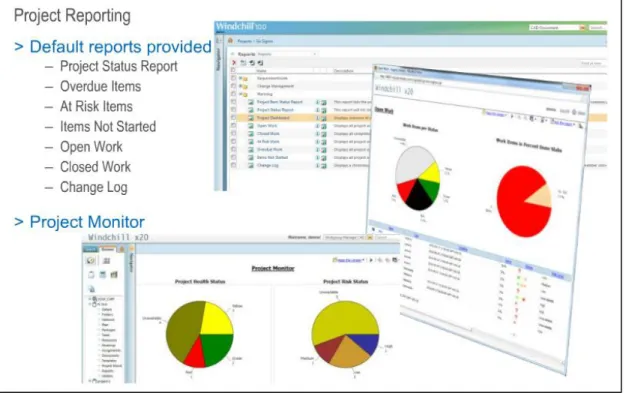Open the Project Status Report link

point(275,110)
